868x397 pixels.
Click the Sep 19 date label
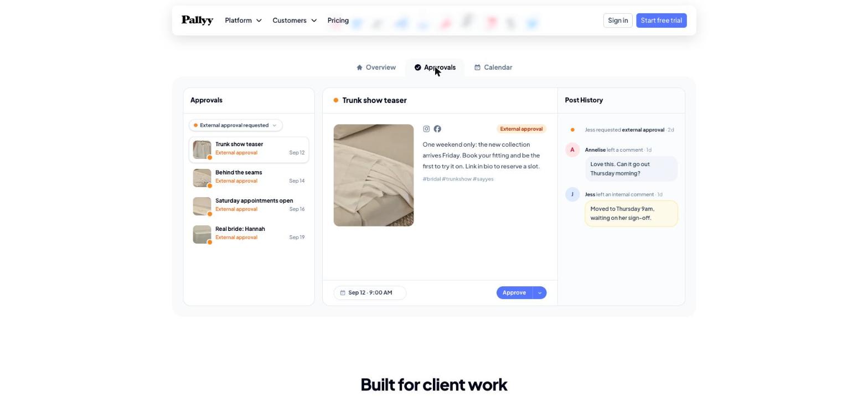tap(297, 238)
